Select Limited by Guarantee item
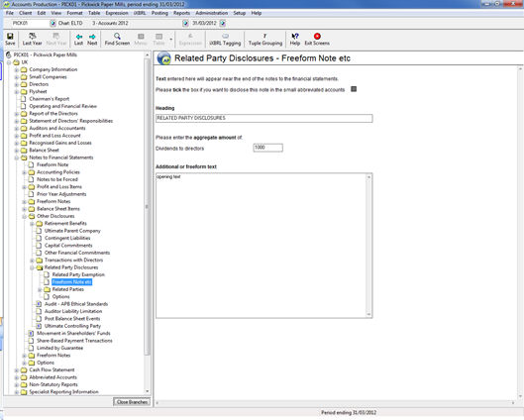 pos(59,348)
